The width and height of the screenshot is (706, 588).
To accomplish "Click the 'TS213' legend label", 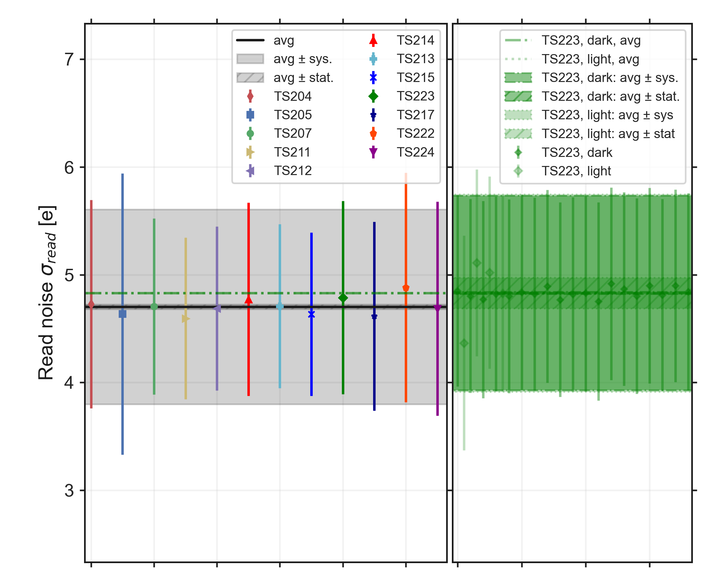I will [x=416, y=59].
